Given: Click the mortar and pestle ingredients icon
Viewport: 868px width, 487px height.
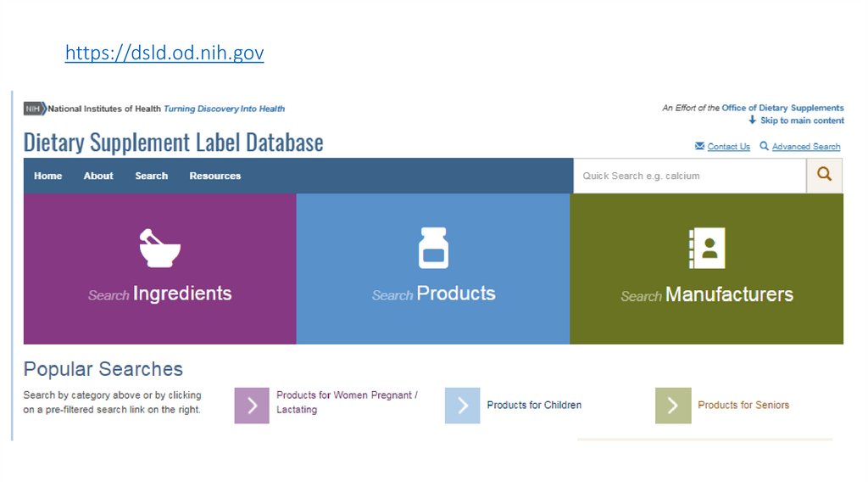Looking at the screenshot, I should 160,249.
